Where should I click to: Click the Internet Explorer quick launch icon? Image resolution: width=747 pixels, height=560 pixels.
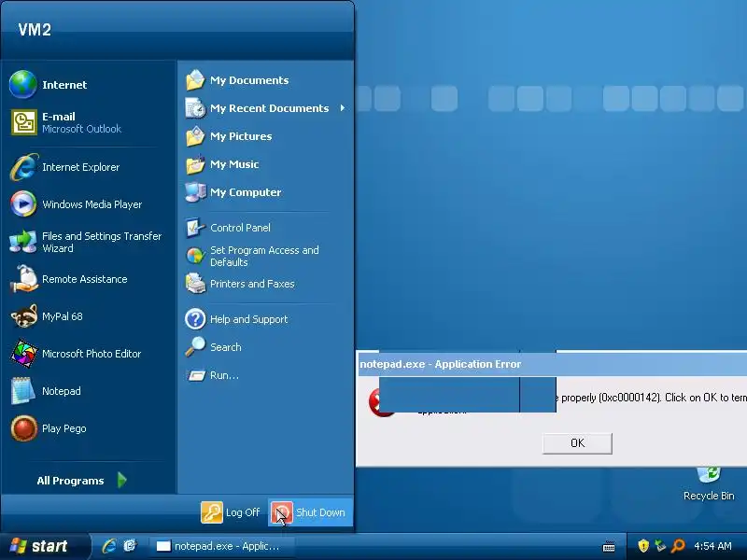[109, 546]
